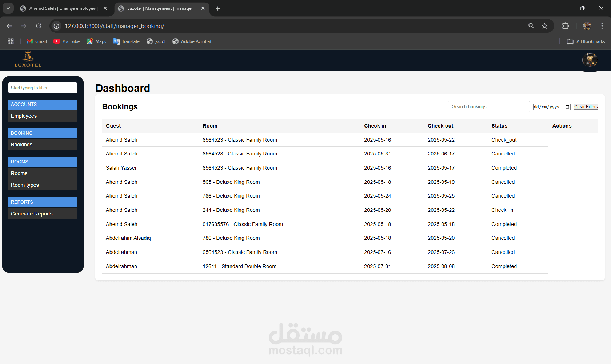Screen dimensions: 611x364
Task: Click the 2025-06-17 check out date
Action: pyautogui.click(x=441, y=154)
